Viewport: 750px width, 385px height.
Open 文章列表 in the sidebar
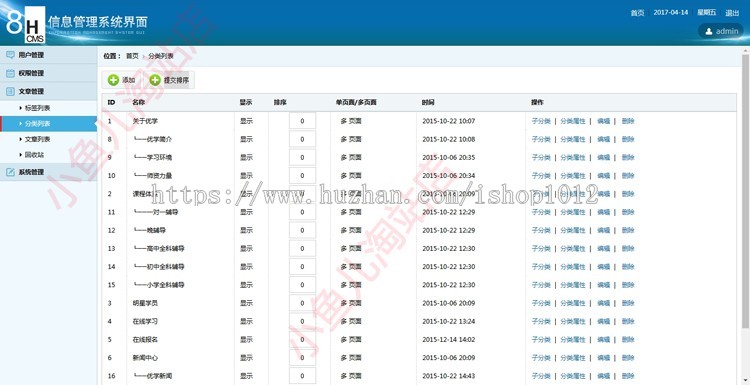(x=37, y=139)
